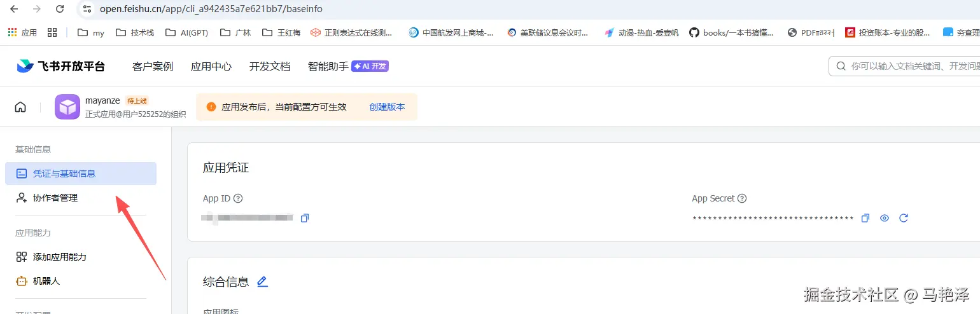Go to home via the house icon
This screenshot has height=314, width=980.
[20, 107]
